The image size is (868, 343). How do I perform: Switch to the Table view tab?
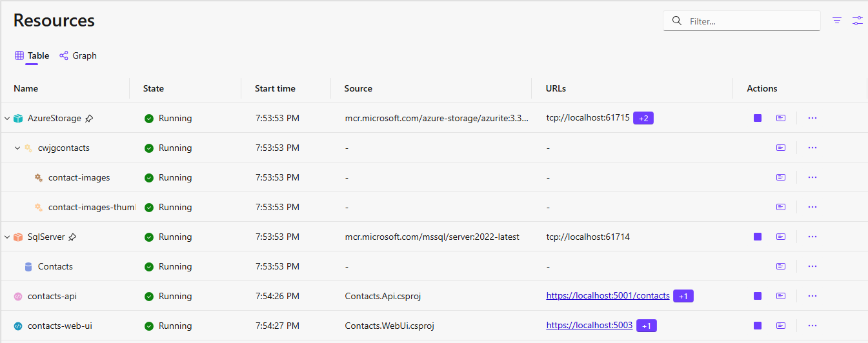tap(32, 55)
